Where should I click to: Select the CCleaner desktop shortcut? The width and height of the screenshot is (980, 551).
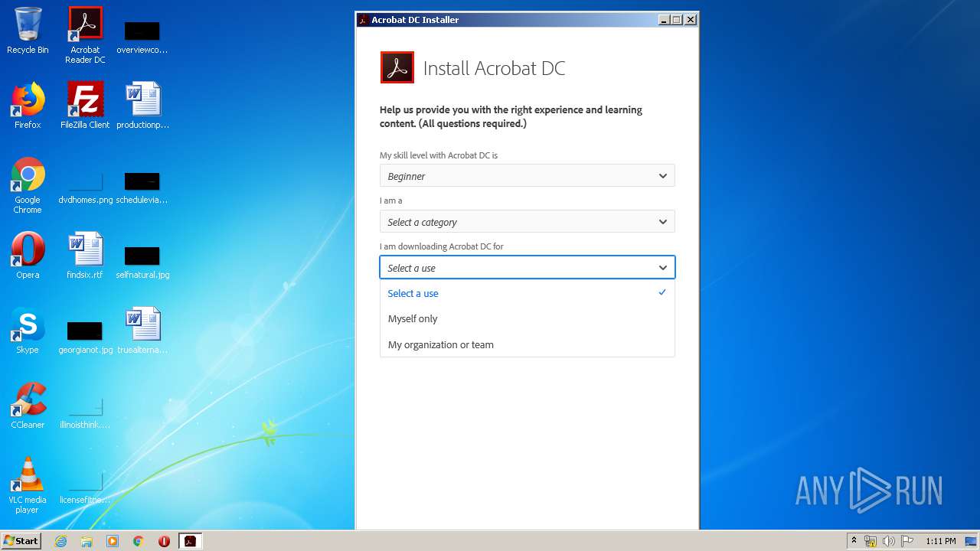(28, 406)
